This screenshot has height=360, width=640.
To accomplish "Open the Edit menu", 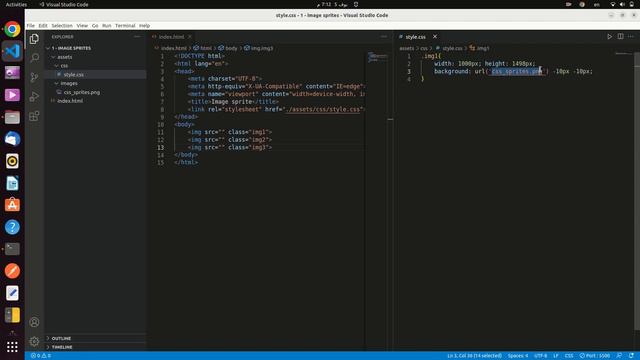I will 43,26.
